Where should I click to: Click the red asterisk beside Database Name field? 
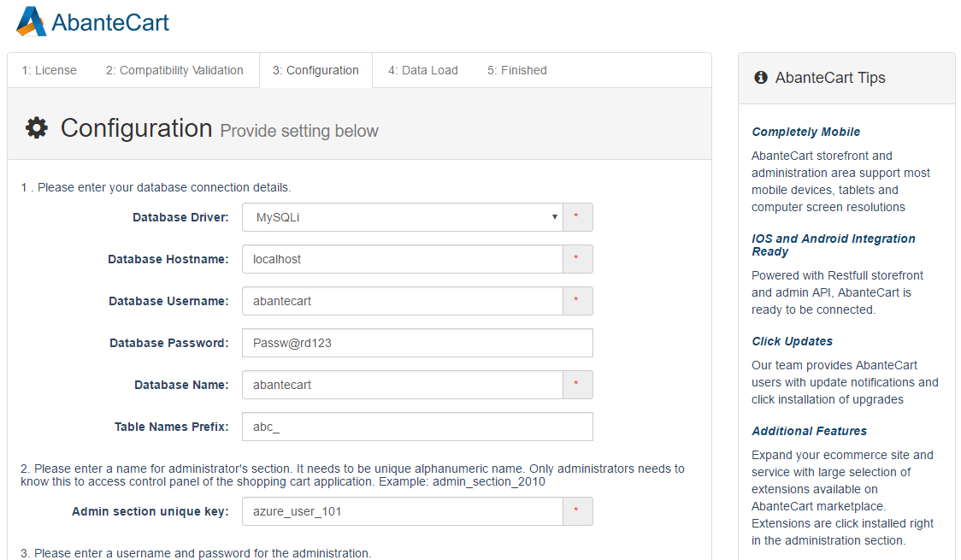tap(577, 385)
